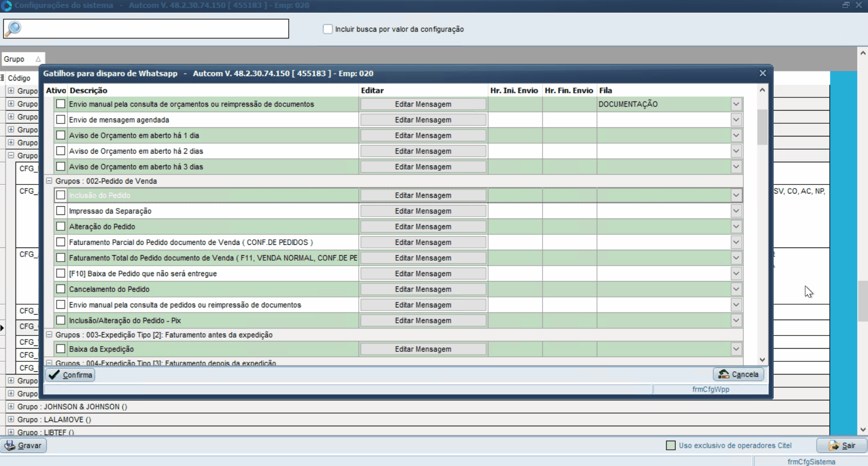Viewport: 868px width, 466px height.
Task: Tick the Cancelamento do Pedido checkbox
Action: (61, 289)
